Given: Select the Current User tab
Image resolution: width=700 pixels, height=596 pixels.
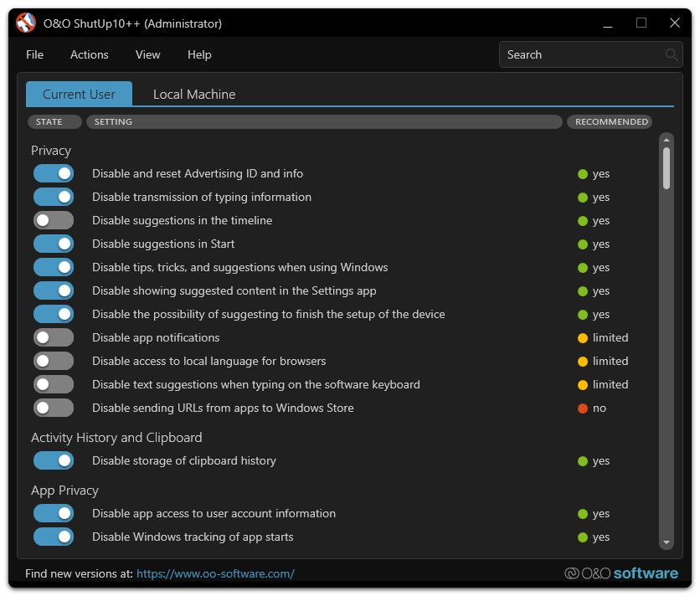Looking at the screenshot, I should point(79,94).
